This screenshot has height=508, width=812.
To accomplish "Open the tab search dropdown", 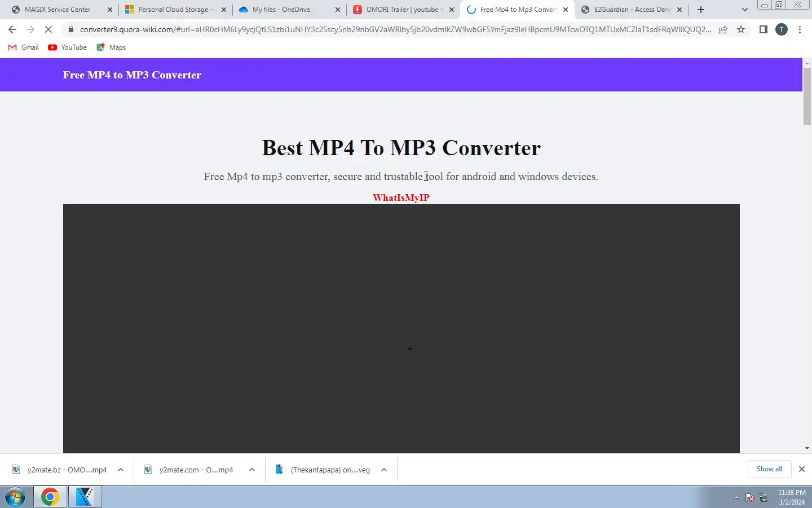I will (x=744, y=10).
